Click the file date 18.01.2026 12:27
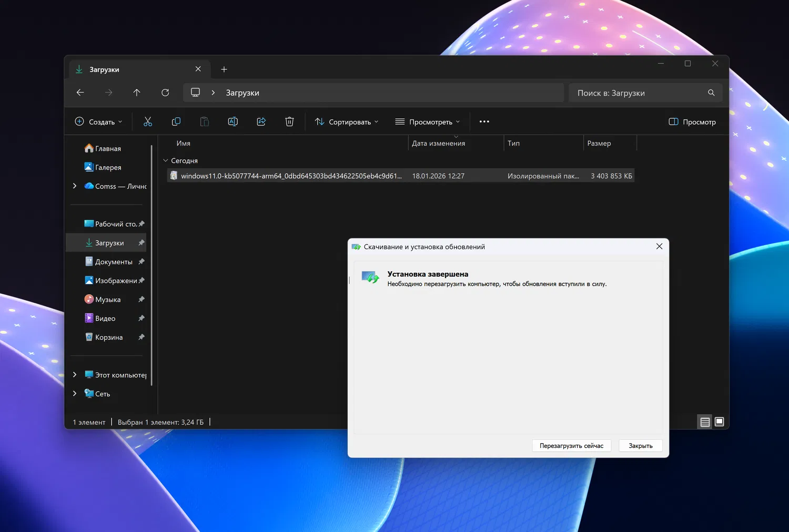 [x=438, y=176]
